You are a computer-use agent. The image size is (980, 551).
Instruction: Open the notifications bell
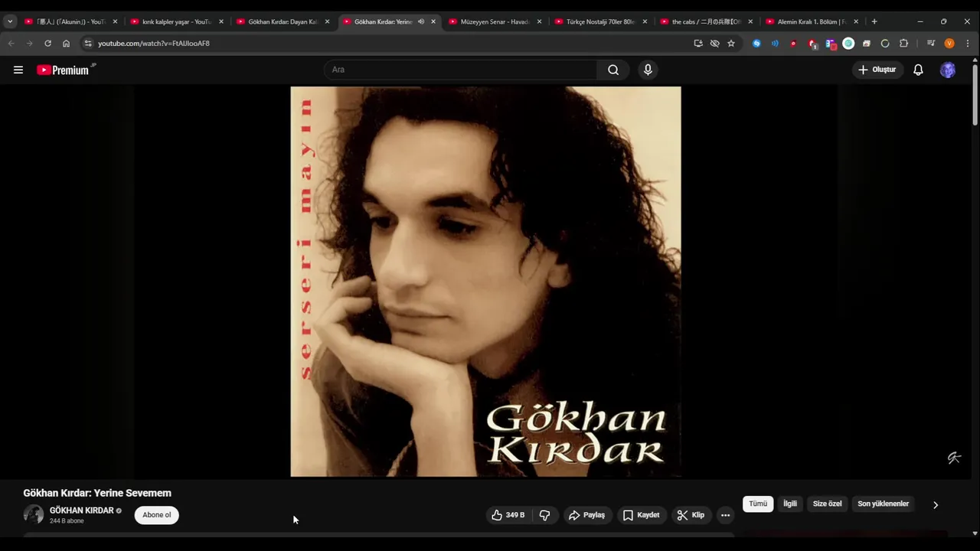918,70
